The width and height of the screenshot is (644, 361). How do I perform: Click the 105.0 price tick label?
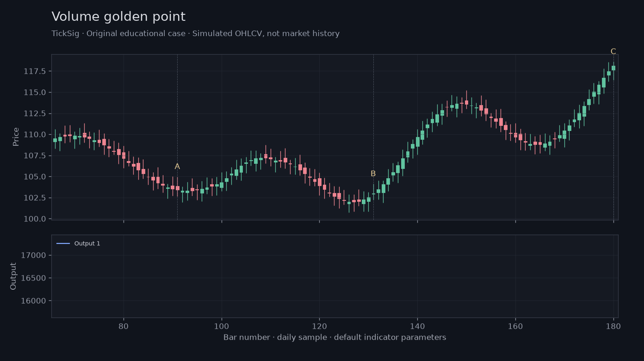click(x=35, y=177)
